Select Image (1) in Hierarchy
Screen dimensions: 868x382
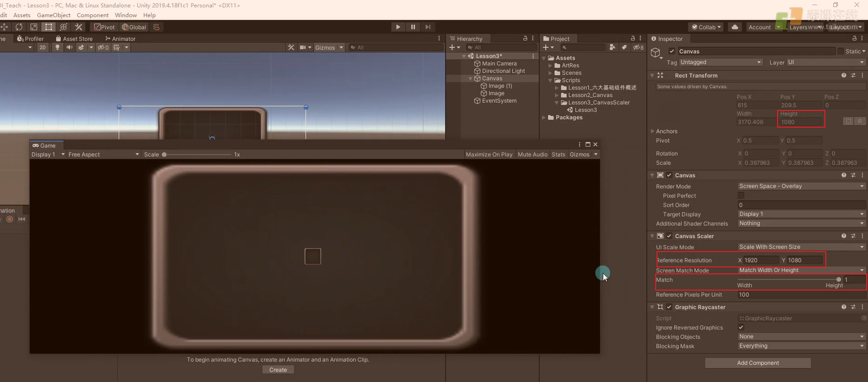(x=500, y=86)
